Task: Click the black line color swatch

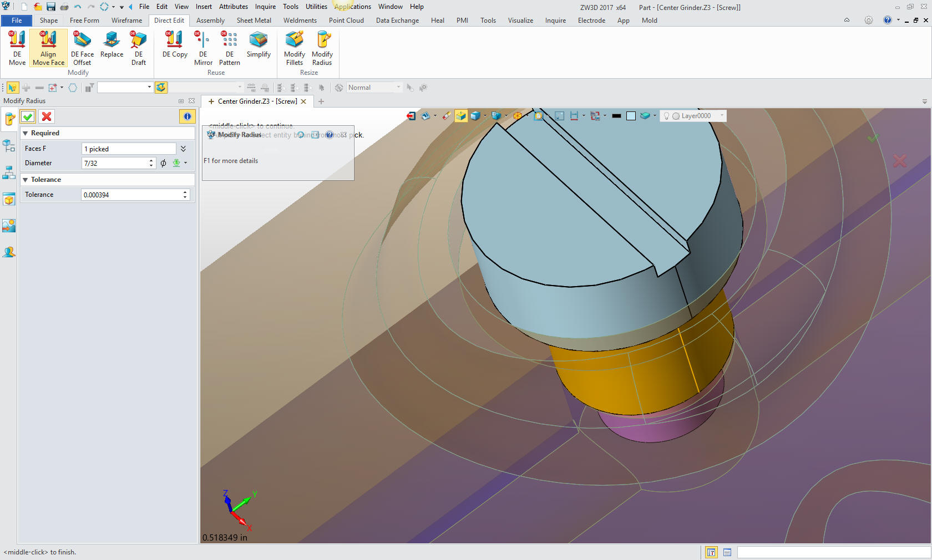Action: [x=616, y=116]
